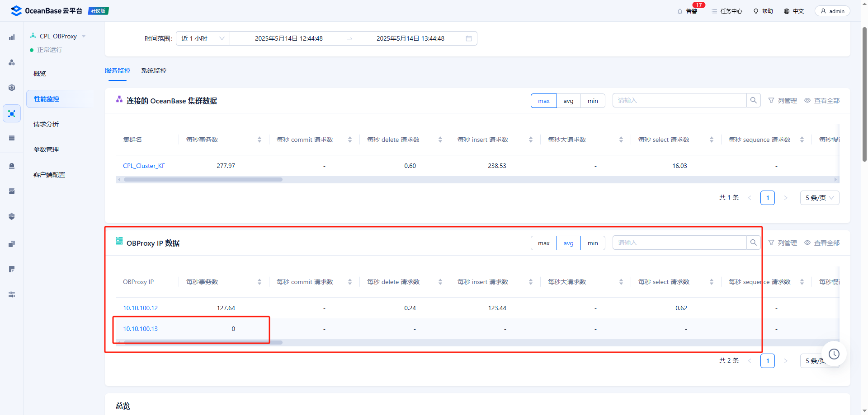Open the bar chart overview sidebar icon

click(12, 37)
